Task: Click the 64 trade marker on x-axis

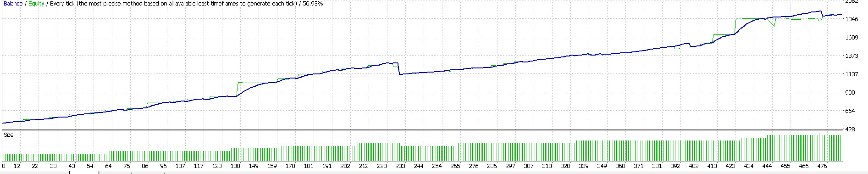Action: click(108, 166)
